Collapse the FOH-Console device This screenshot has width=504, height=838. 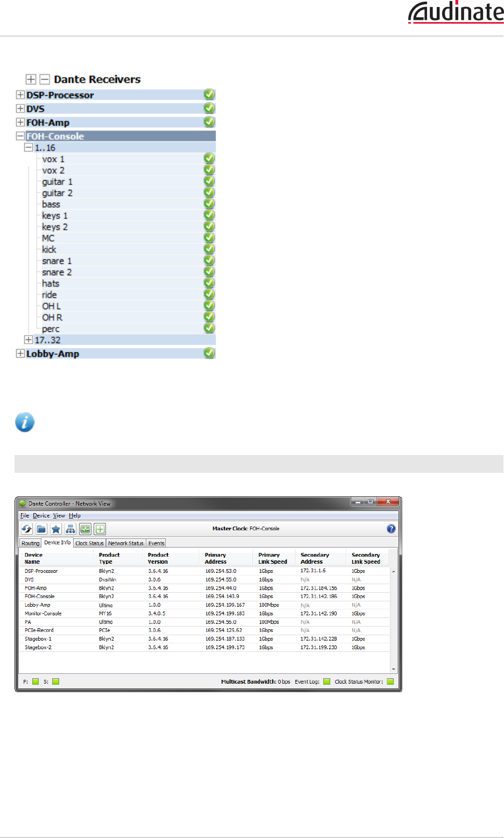pyautogui.click(x=20, y=136)
